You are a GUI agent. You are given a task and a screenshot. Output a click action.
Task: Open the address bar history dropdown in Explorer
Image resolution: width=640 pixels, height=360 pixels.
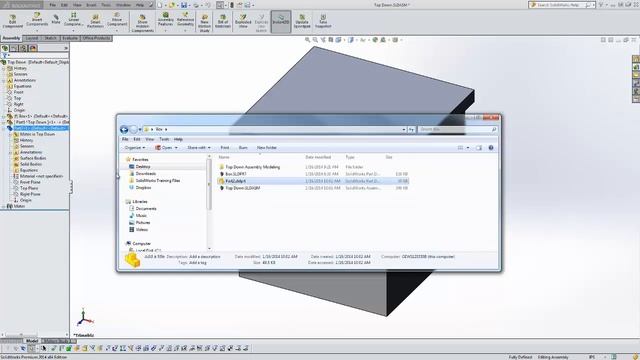click(x=404, y=129)
